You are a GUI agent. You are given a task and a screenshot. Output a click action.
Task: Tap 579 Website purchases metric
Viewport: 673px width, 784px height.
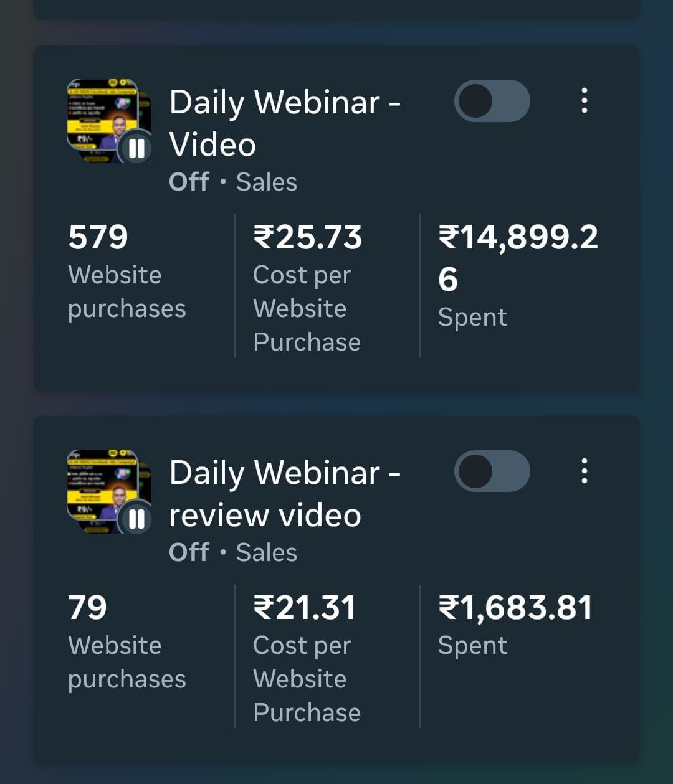(126, 272)
